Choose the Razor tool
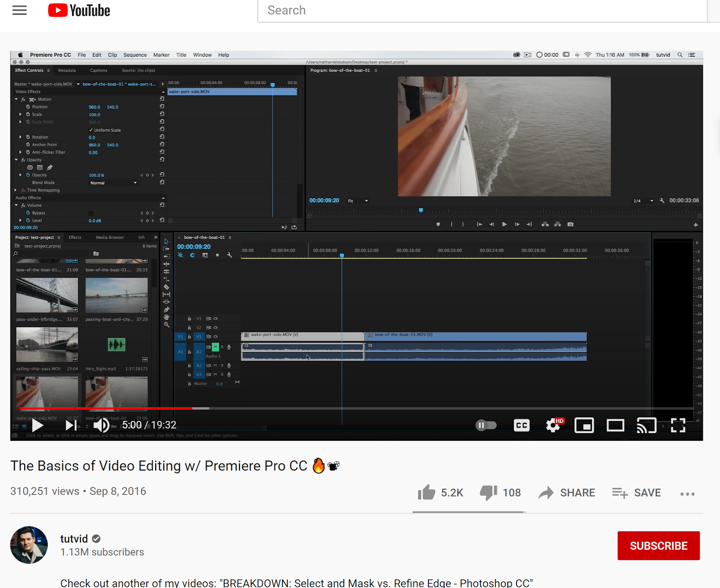Viewport: 720px width, 588px height. point(166,287)
